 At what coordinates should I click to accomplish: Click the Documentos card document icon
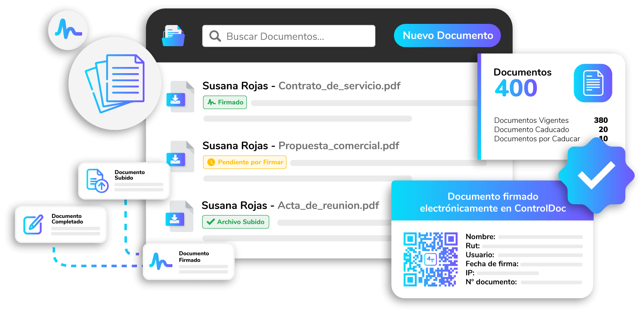coord(593,83)
